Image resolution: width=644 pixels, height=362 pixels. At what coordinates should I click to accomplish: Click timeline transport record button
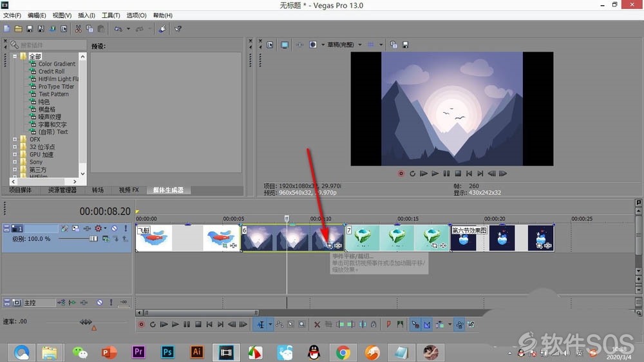141,325
